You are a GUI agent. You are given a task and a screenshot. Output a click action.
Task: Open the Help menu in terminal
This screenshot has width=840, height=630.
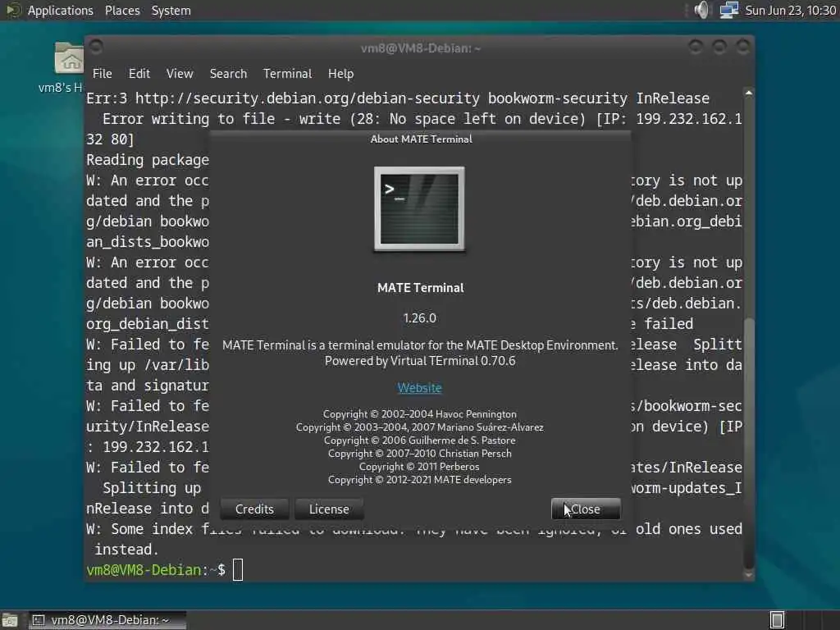340,73
